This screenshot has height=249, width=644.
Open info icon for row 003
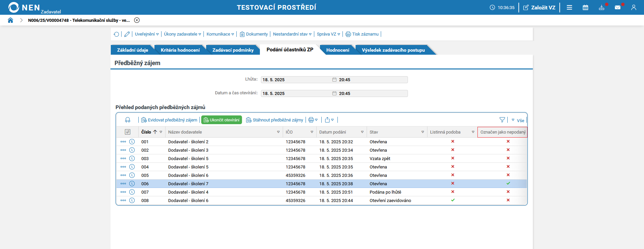point(132,158)
